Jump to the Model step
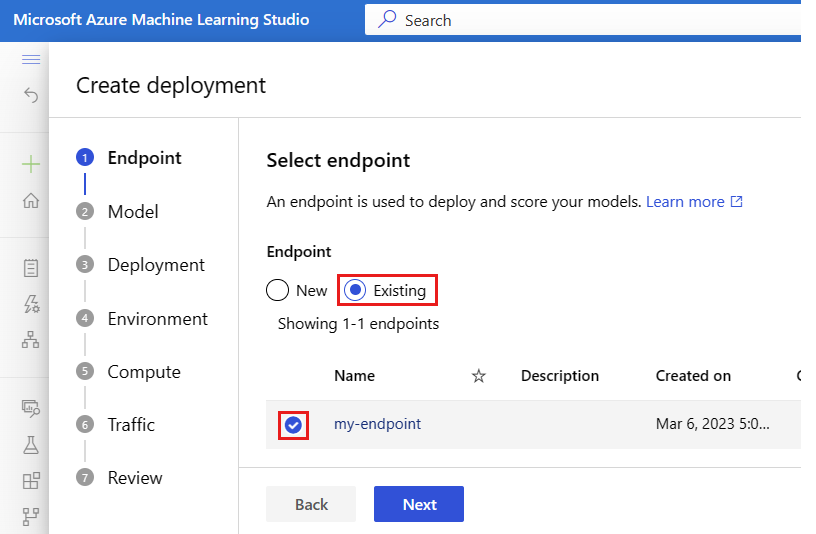This screenshot has width=816, height=534. point(132,212)
